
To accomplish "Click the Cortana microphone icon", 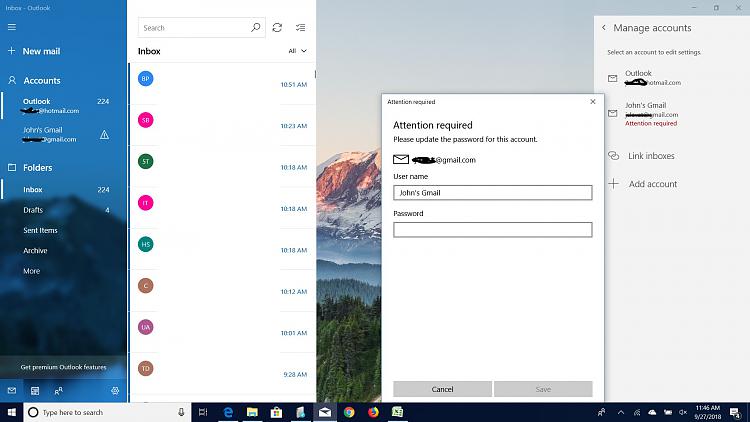I will 181,412.
